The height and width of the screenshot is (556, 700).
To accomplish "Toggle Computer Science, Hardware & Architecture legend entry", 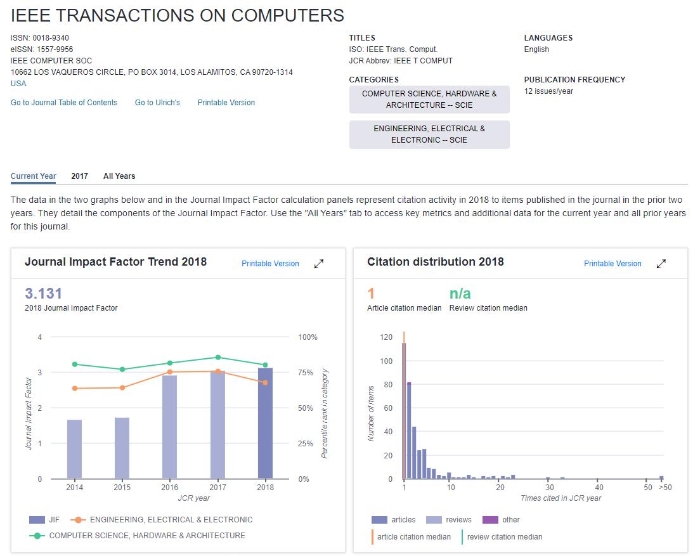I will pyautogui.click(x=137, y=535).
